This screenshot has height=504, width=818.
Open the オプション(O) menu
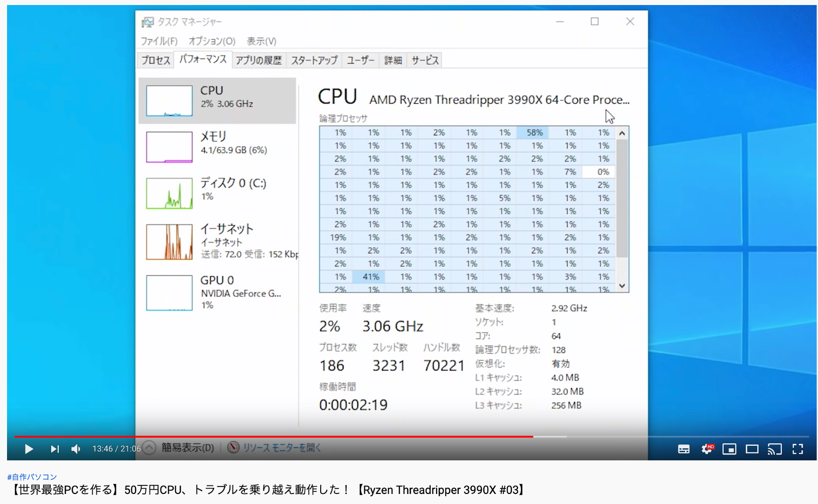point(212,41)
